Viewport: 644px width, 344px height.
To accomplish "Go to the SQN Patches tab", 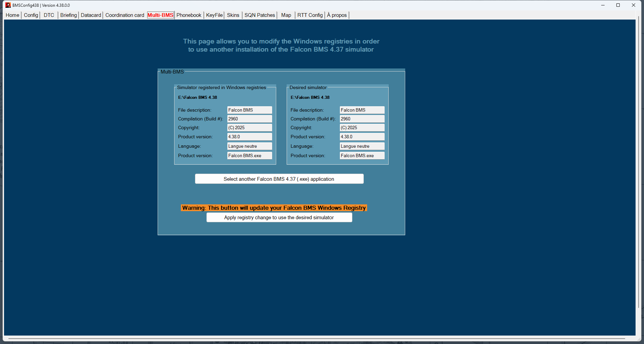I will [260, 15].
